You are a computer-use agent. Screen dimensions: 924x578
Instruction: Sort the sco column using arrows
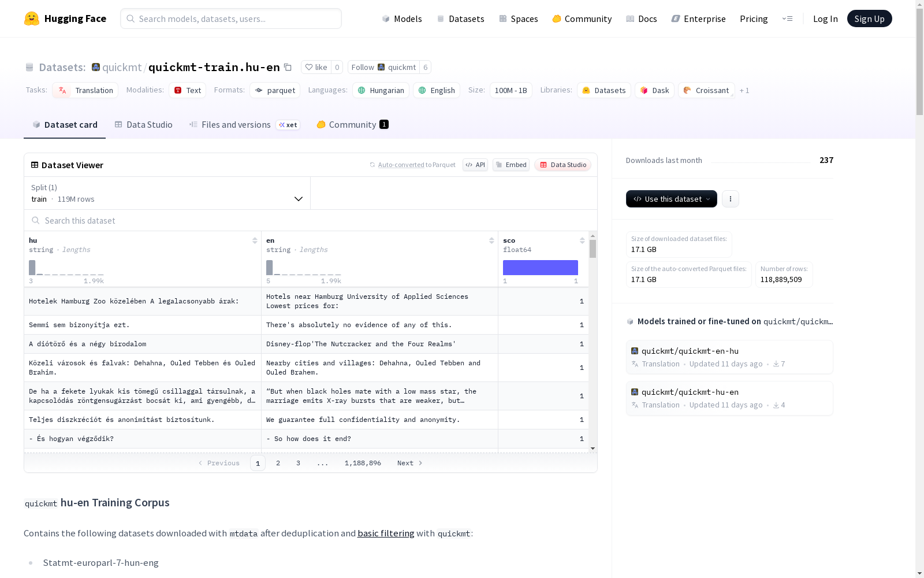pos(582,240)
